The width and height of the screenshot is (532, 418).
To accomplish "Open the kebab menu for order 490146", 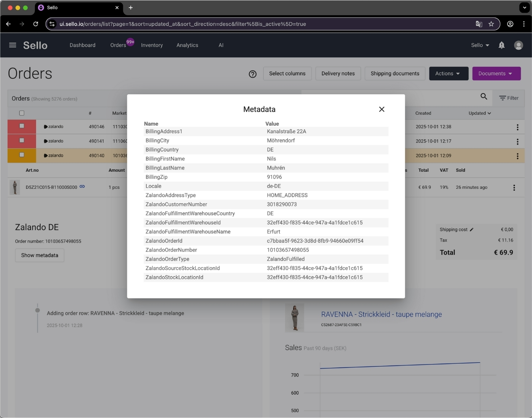I will pyautogui.click(x=518, y=127).
